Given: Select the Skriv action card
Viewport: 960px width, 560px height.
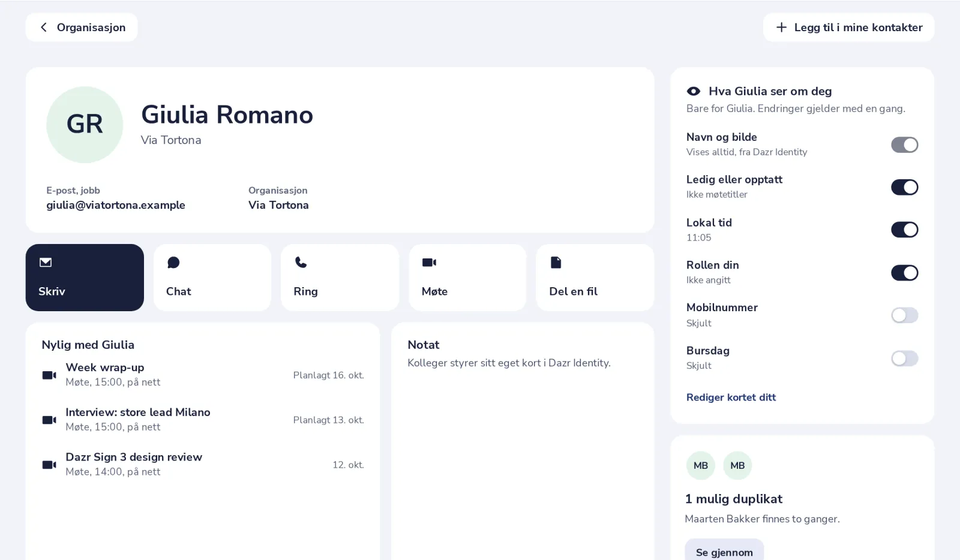Looking at the screenshot, I should tap(85, 278).
